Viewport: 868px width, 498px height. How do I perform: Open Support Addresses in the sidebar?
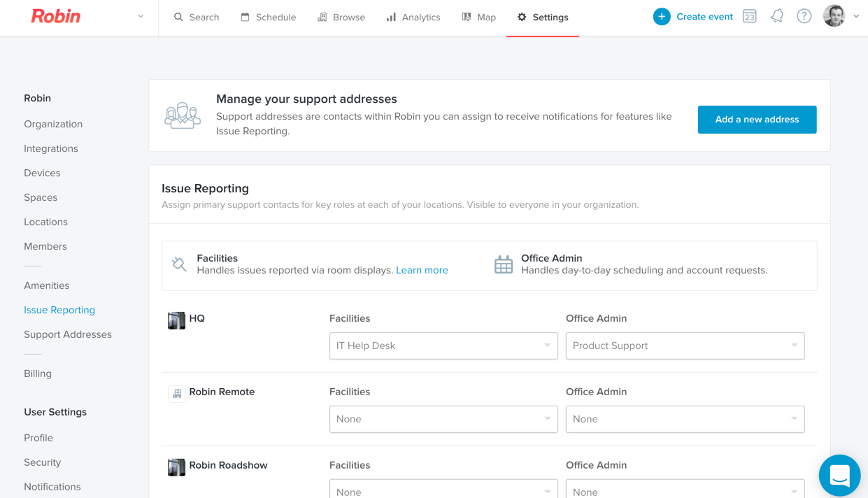(68, 334)
